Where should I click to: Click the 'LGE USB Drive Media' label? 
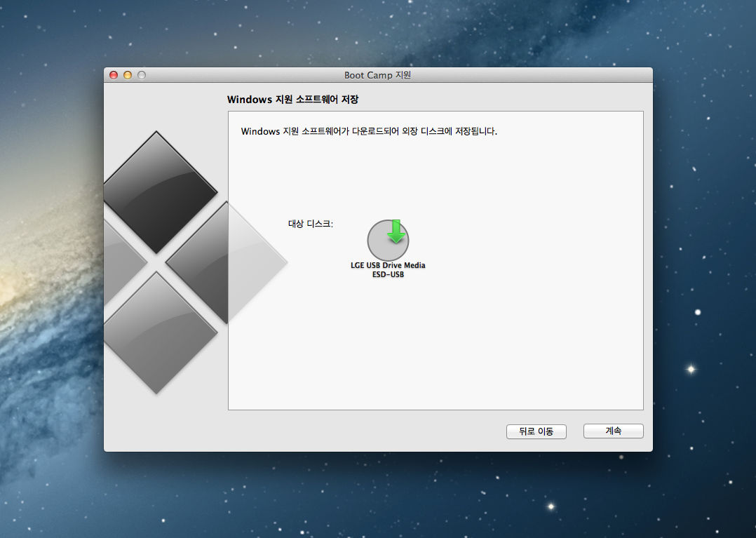[388, 265]
